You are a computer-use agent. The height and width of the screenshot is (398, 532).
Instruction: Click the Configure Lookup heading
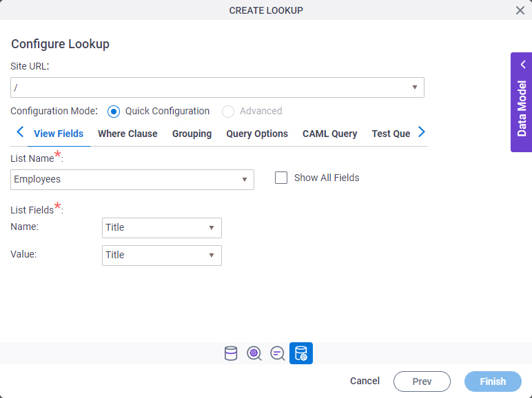point(60,44)
